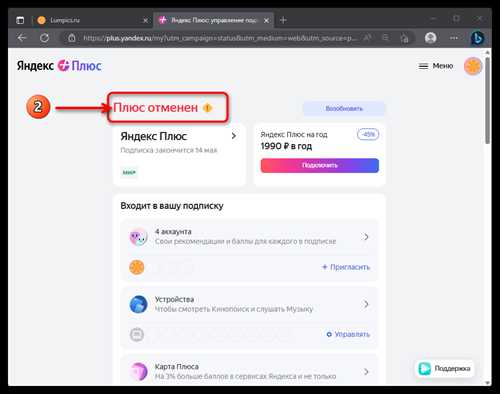Click the -45% discount badge
This screenshot has height=394, width=500.
pyautogui.click(x=368, y=135)
